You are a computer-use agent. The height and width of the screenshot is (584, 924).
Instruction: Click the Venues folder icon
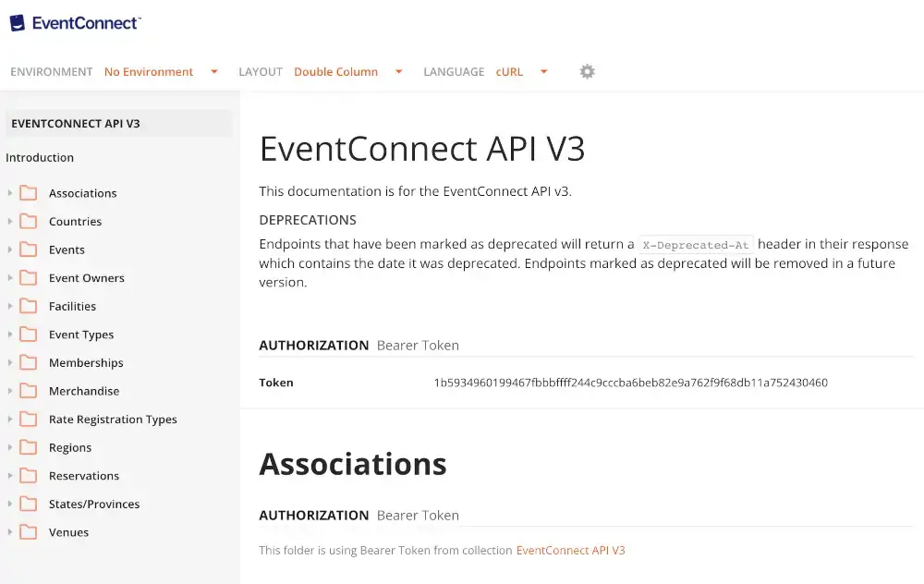click(29, 533)
